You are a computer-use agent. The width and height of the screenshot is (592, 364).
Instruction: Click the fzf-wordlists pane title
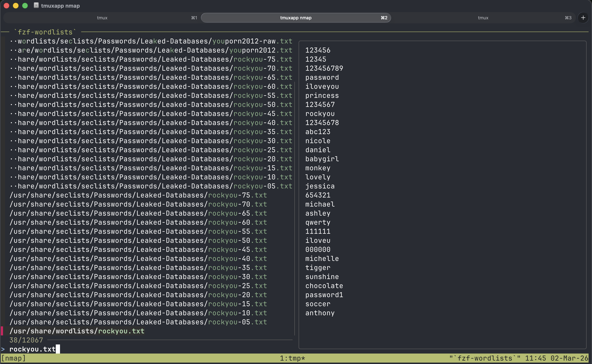pos(45,32)
